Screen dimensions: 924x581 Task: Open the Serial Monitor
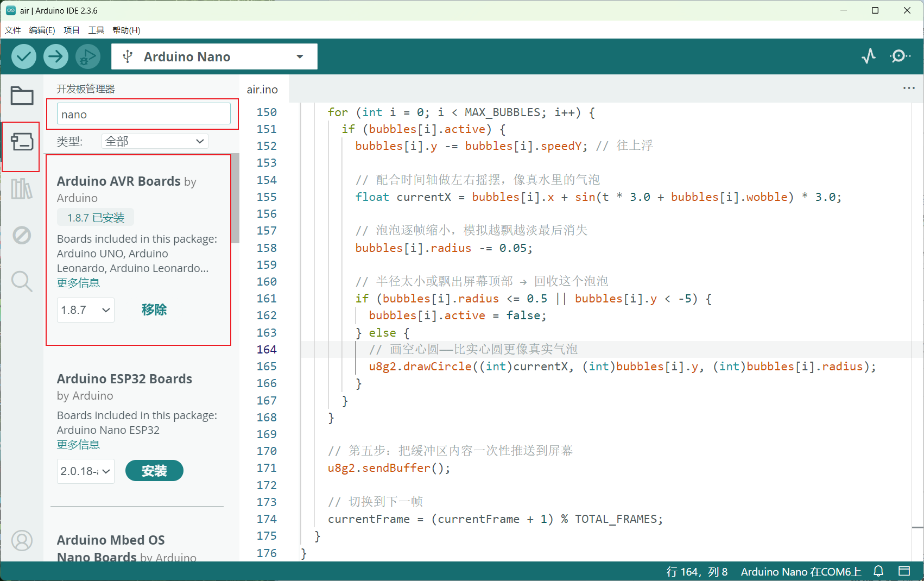tap(900, 56)
